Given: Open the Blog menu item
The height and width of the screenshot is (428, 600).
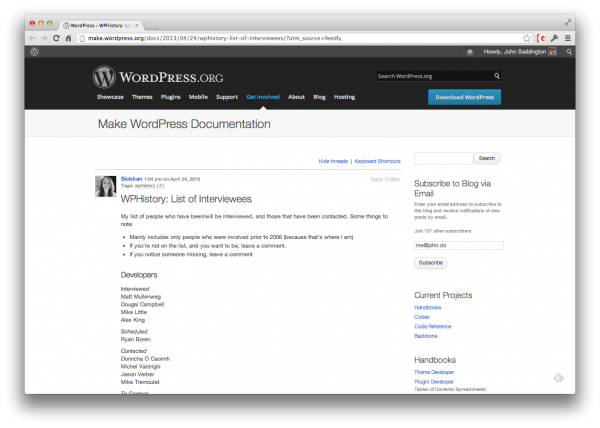Looking at the screenshot, I should click(x=320, y=97).
